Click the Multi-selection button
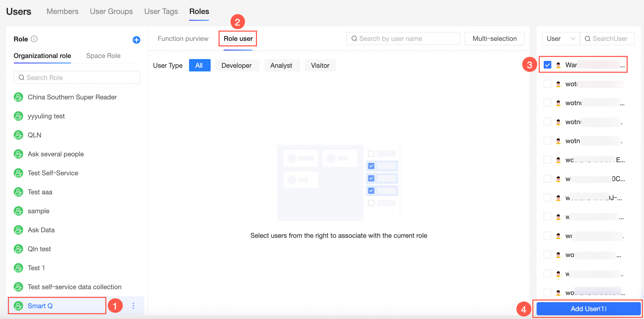The height and width of the screenshot is (319, 644). coord(494,39)
